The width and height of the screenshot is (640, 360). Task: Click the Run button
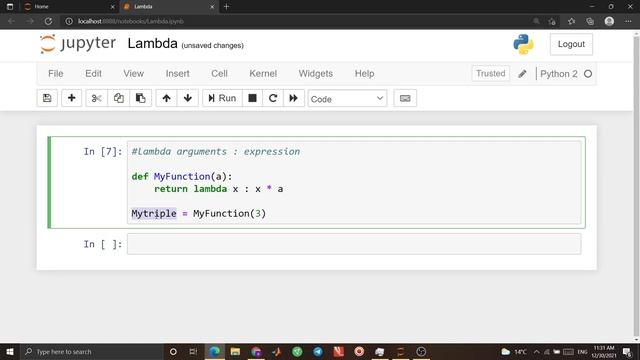222,98
